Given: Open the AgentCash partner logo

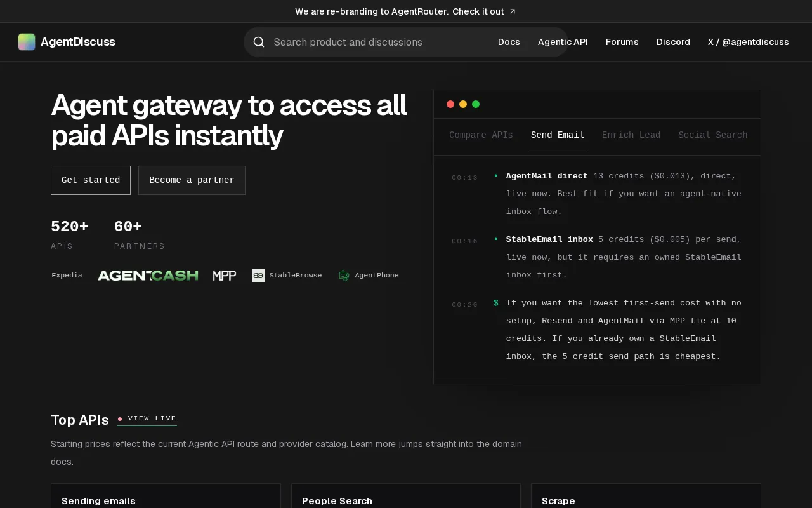Looking at the screenshot, I should (148, 275).
